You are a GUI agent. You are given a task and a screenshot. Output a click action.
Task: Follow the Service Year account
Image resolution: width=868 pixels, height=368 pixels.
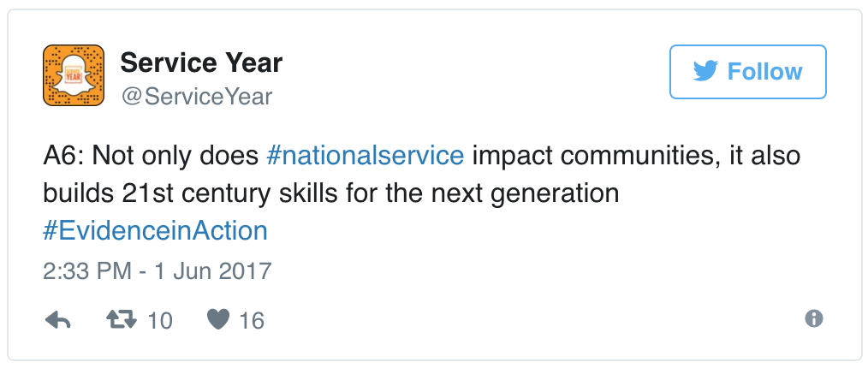[x=747, y=72]
